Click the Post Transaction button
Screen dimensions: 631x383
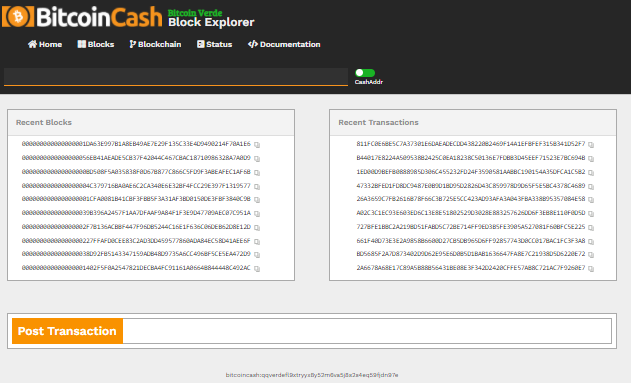click(x=67, y=331)
